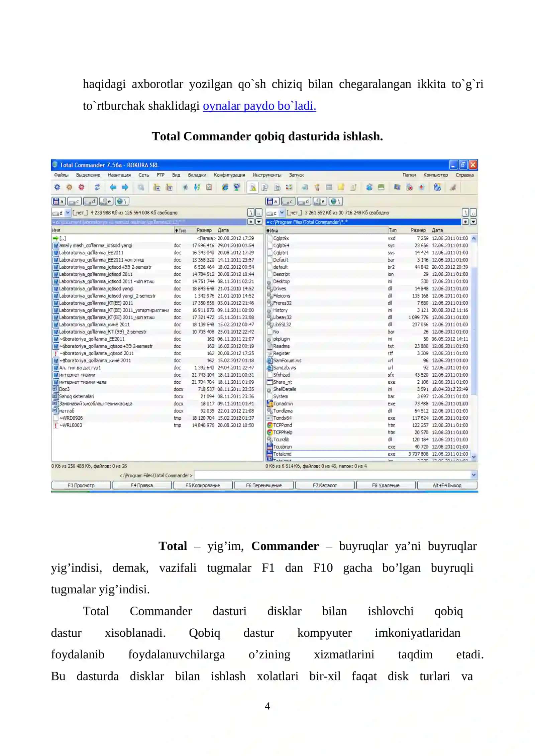Open right panel favorites star button
Viewport: 535px width, 756px height.
pos(465,222)
